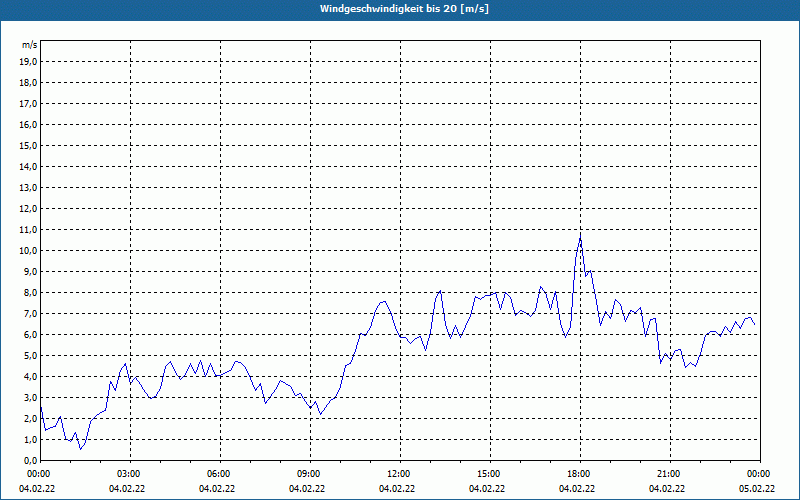Click the 19,0 value on the y-axis
This screenshot has height=500, width=800.
(x=28, y=62)
